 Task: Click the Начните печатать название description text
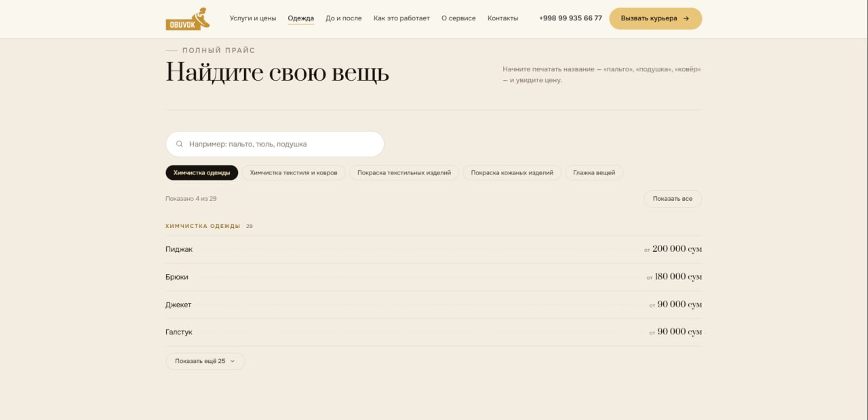coord(601,75)
